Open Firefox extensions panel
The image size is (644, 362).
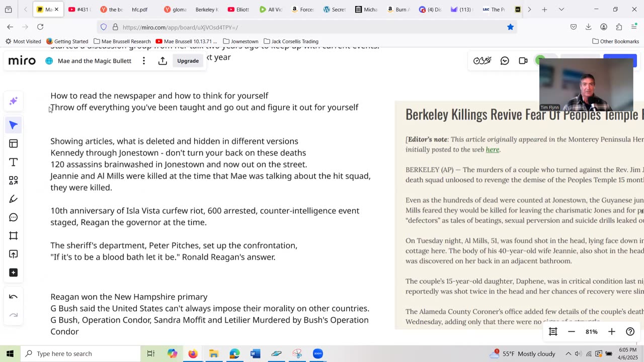click(x=619, y=27)
